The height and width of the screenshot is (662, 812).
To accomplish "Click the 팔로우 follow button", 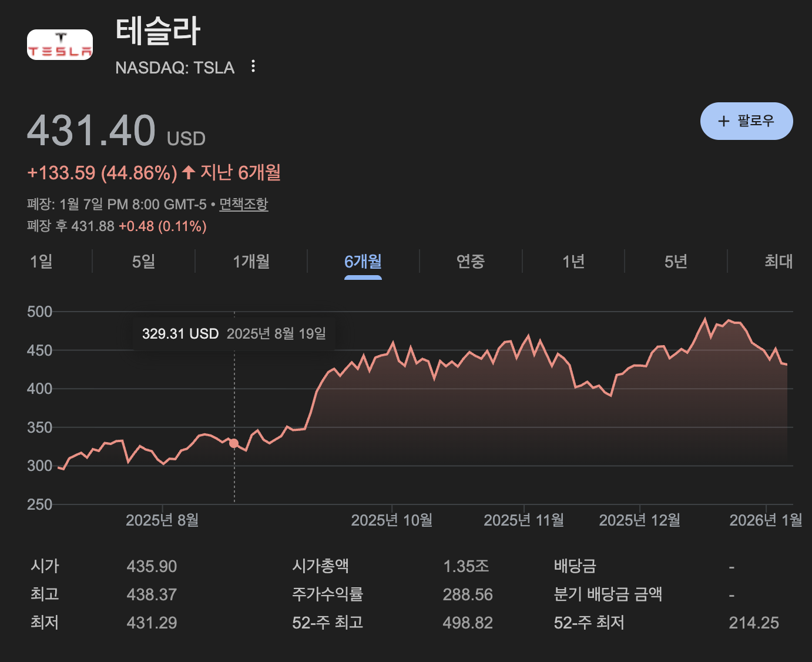I will pyautogui.click(x=746, y=121).
